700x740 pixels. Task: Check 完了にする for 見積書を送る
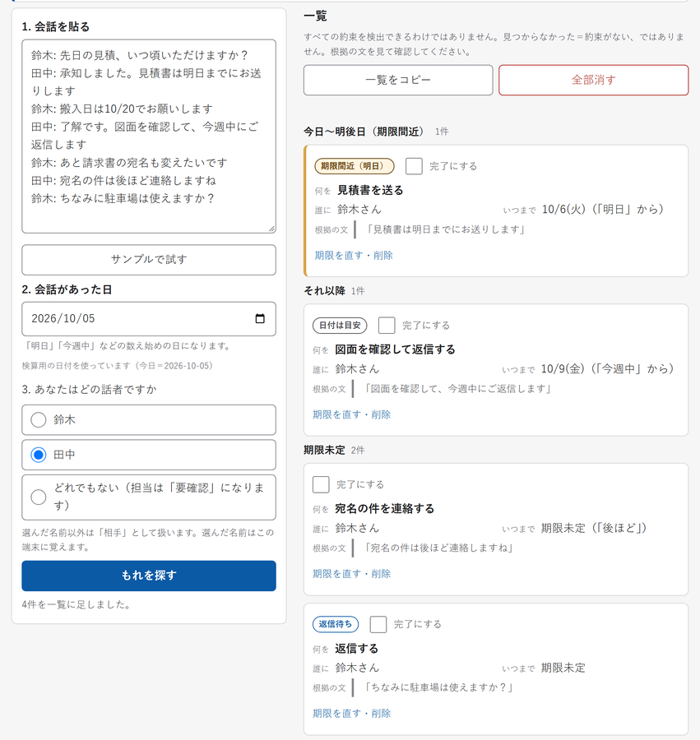pyautogui.click(x=414, y=166)
